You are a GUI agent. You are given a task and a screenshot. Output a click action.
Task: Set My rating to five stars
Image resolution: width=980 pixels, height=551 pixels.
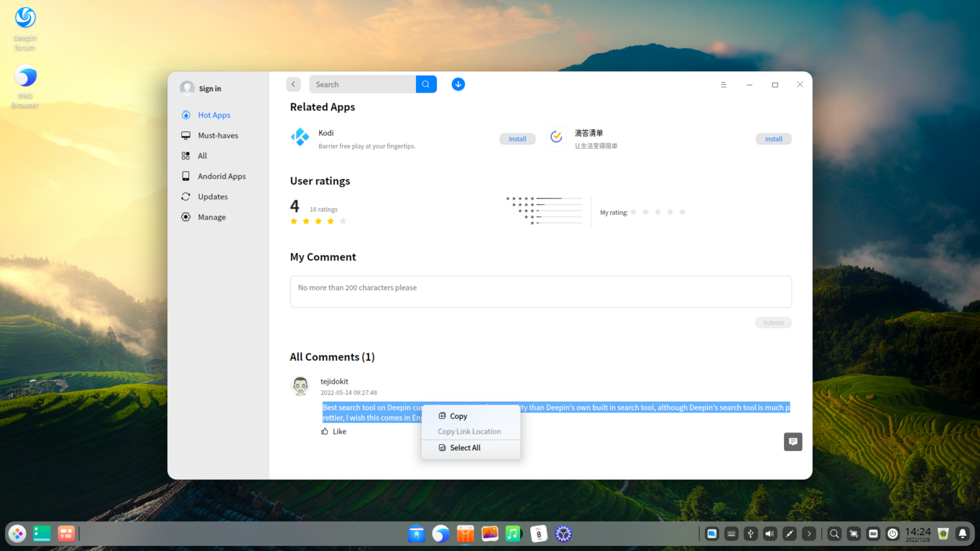[x=682, y=211]
